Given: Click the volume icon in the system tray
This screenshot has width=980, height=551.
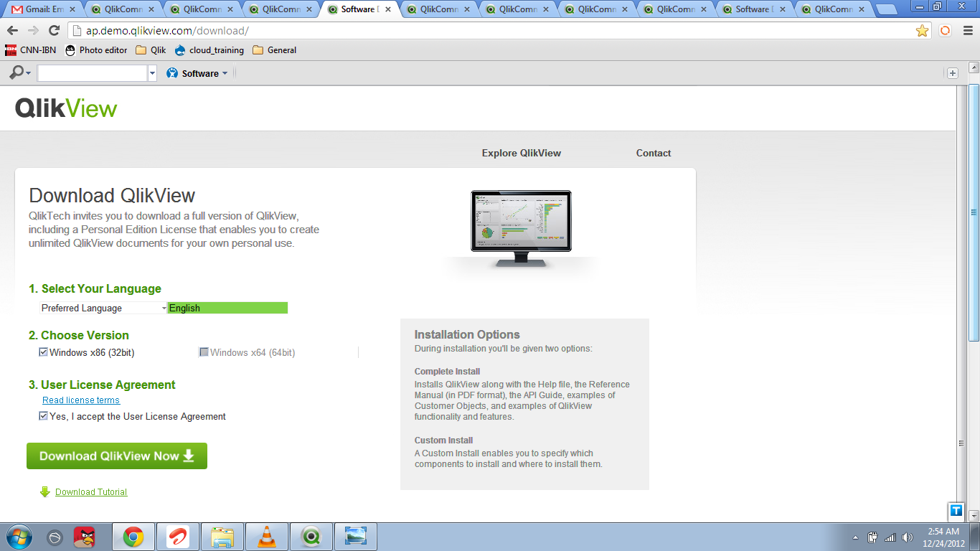Looking at the screenshot, I should point(908,537).
